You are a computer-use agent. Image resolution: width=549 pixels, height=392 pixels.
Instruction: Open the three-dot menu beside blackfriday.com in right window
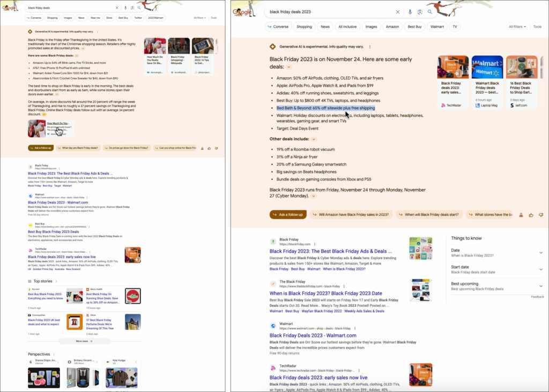[315, 244]
